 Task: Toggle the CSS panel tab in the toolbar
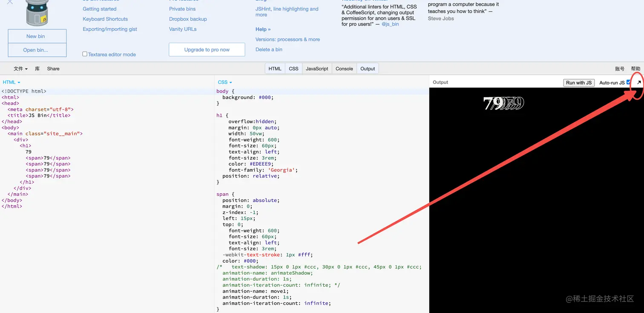click(293, 69)
